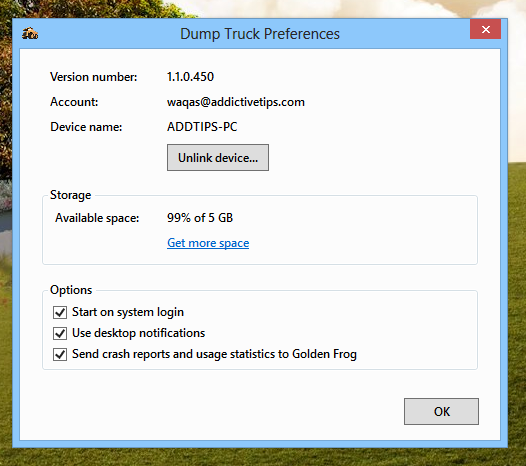Disable Use desktop notifications checkbox
526x466 pixels.
point(60,333)
